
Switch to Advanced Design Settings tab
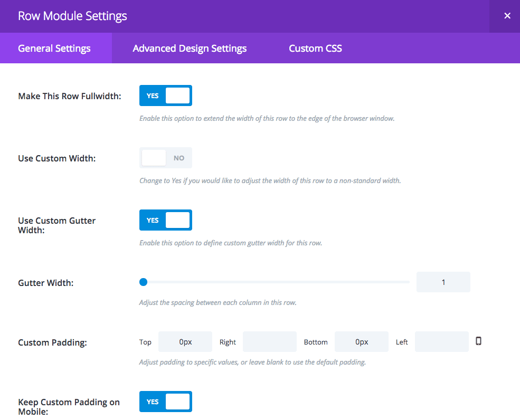click(x=190, y=49)
